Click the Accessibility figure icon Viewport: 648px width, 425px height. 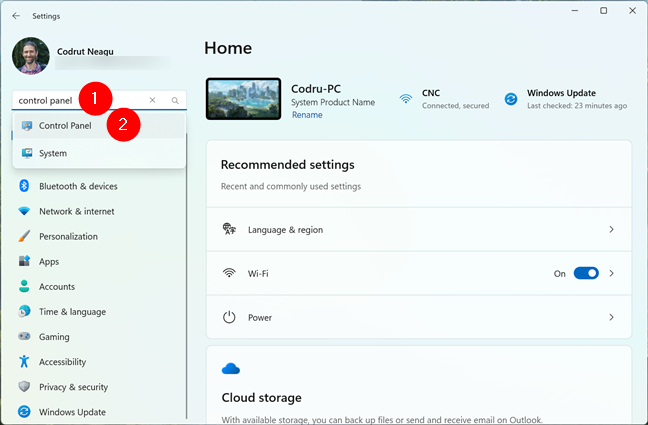point(24,361)
